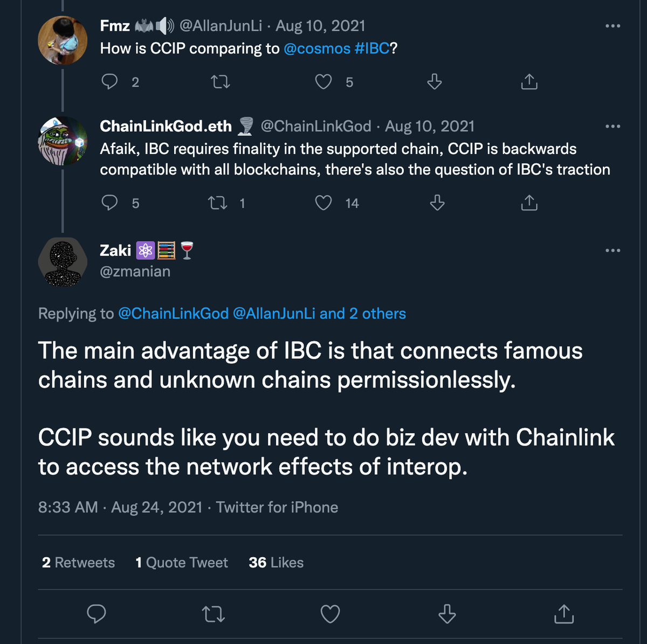View the 36 Likes list

point(276,563)
